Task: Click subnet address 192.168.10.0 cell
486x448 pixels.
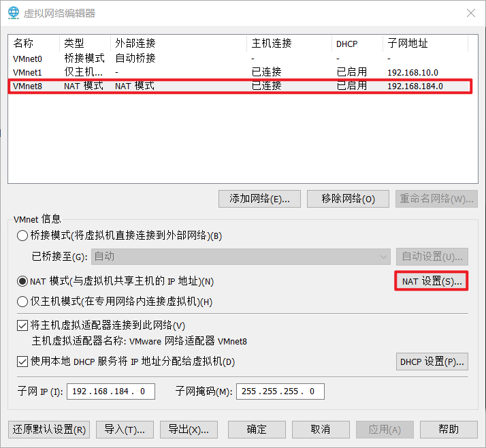Action: (412, 73)
